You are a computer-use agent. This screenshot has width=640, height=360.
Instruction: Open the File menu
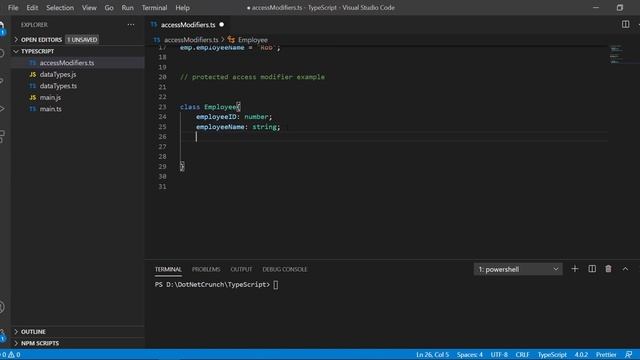(13, 8)
